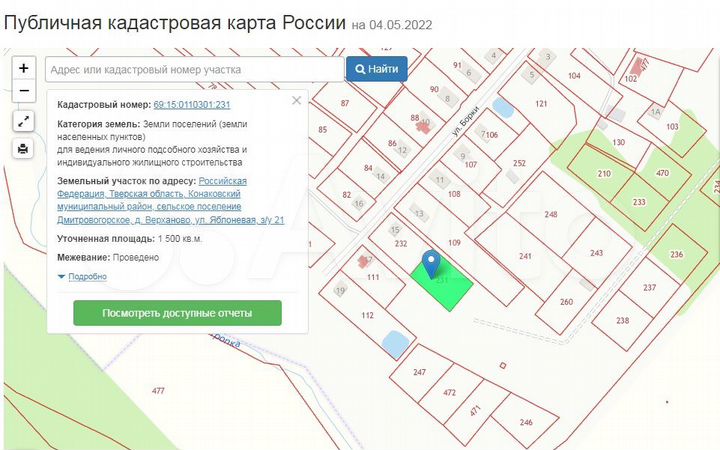Click the 477 label on the large parcel

click(158, 391)
